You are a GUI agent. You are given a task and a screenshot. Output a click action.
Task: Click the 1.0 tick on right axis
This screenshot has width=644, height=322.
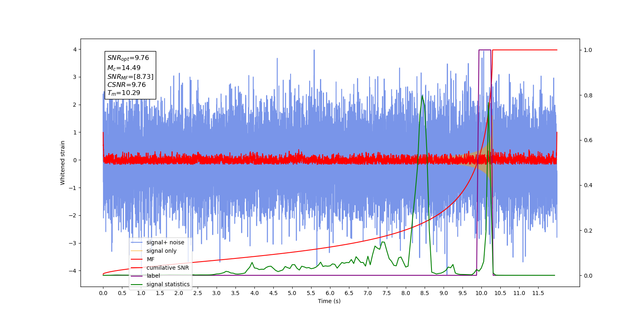(588, 50)
